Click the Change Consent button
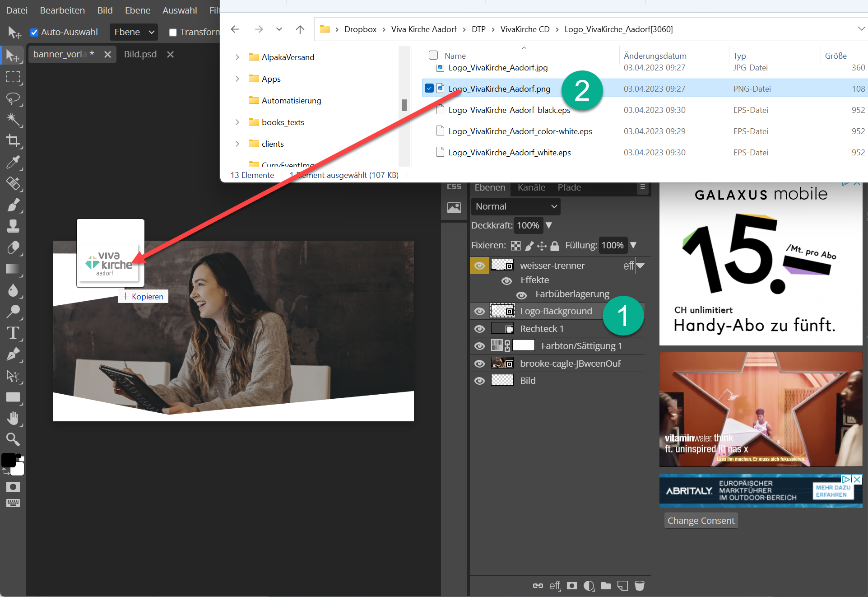The width and height of the screenshot is (868, 597). click(x=701, y=521)
